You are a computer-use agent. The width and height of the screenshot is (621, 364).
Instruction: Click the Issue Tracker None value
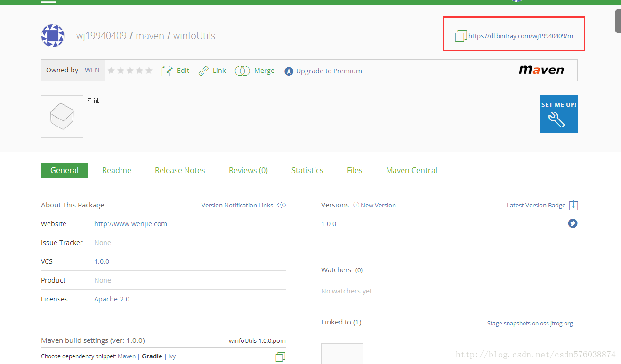[103, 243]
